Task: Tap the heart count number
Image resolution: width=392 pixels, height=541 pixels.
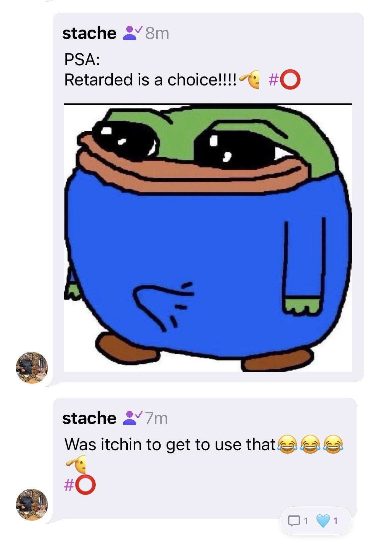Action: pos(335,521)
